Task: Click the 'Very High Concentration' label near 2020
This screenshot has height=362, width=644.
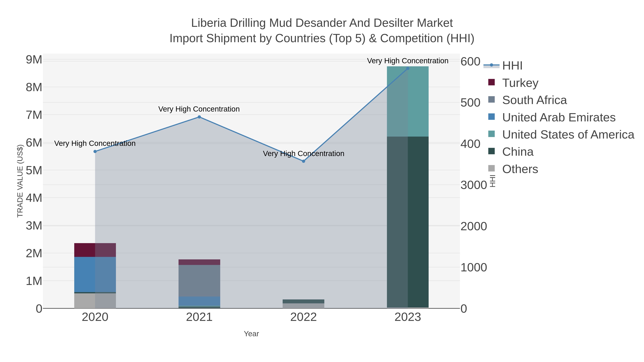Action: (x=95, y=143)
